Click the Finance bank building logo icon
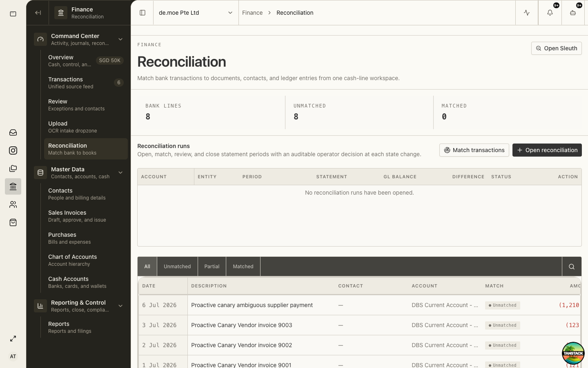 [61, 13]
